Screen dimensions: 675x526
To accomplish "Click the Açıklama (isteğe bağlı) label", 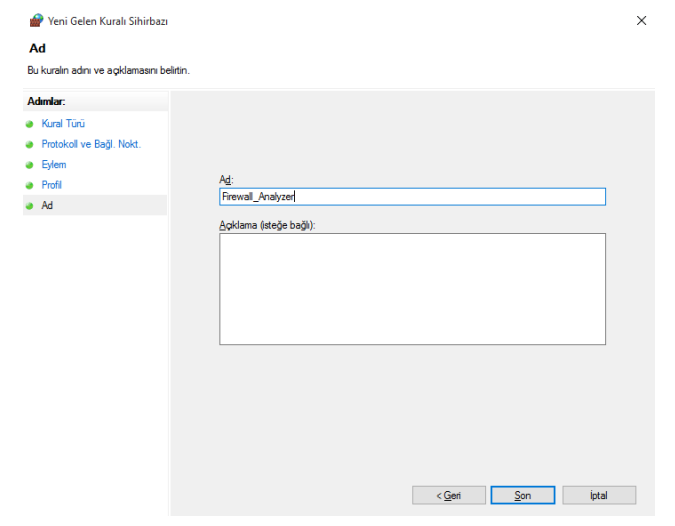I will point(267,225).
